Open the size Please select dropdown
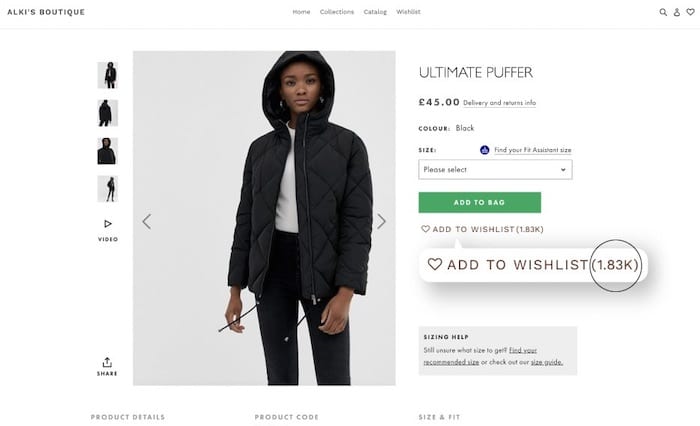 pos(494,170)
